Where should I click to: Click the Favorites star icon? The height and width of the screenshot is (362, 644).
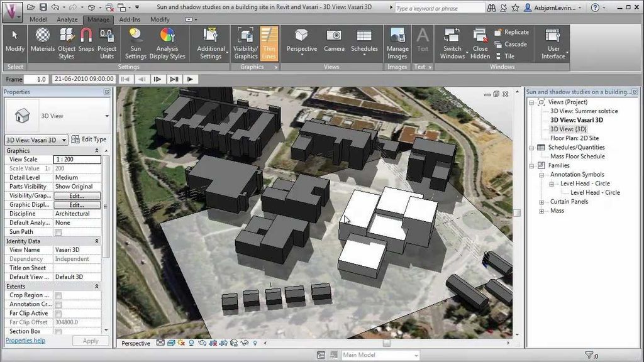515,8
